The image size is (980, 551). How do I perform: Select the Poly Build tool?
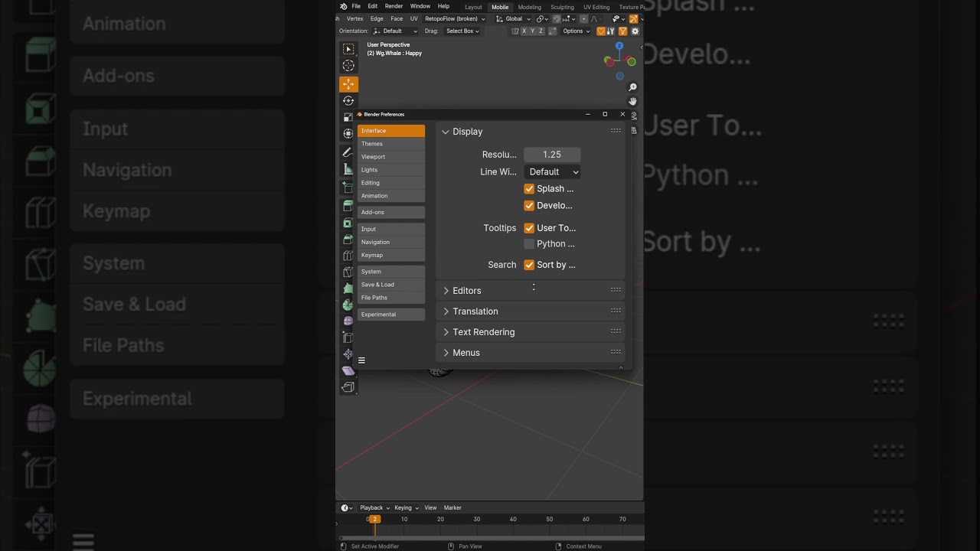click(x=347, y=288)
